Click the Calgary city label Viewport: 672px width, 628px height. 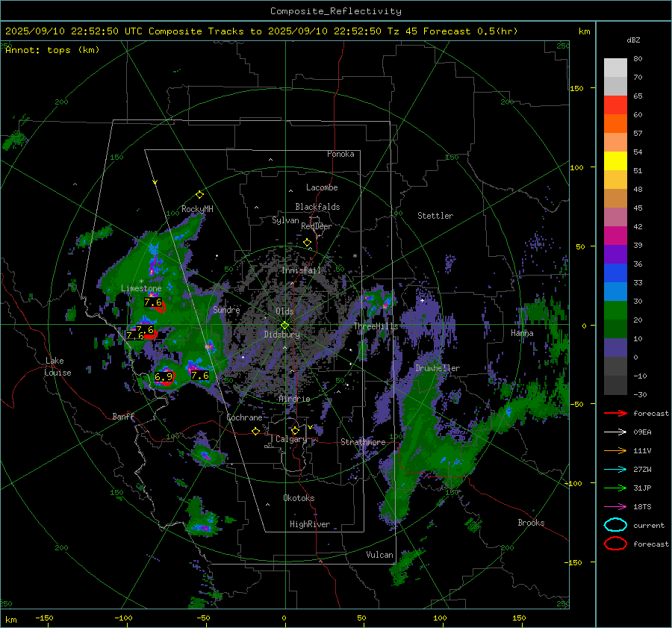coord(291,439)
